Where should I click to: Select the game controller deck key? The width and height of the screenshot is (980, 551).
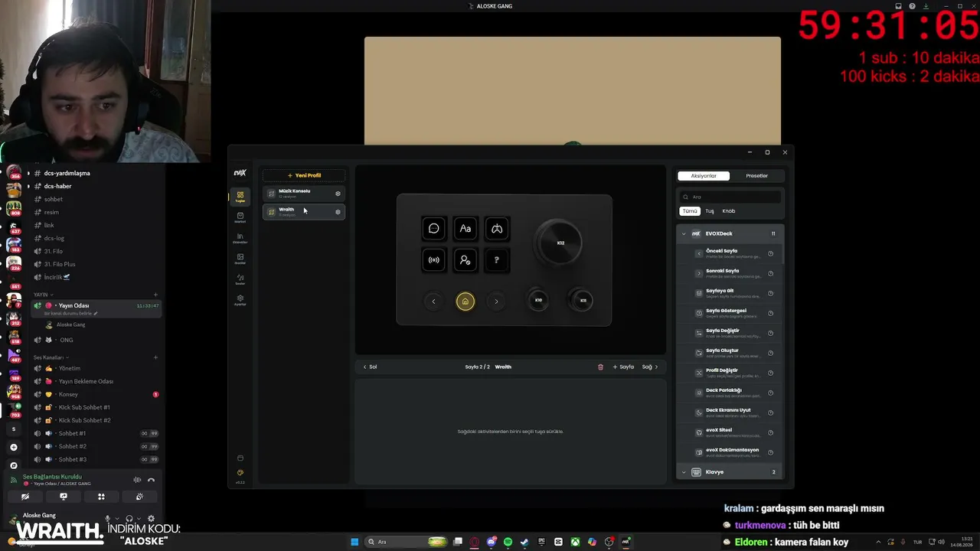click(496, 228)
